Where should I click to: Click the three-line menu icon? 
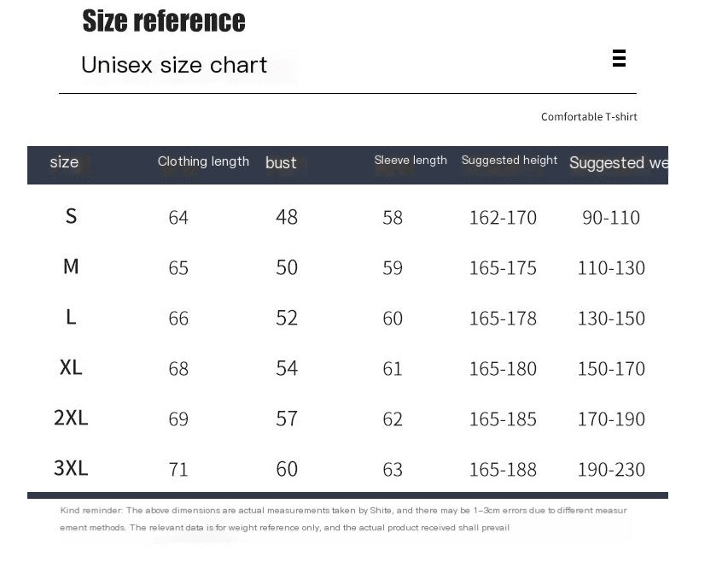(x=619, y=58)
